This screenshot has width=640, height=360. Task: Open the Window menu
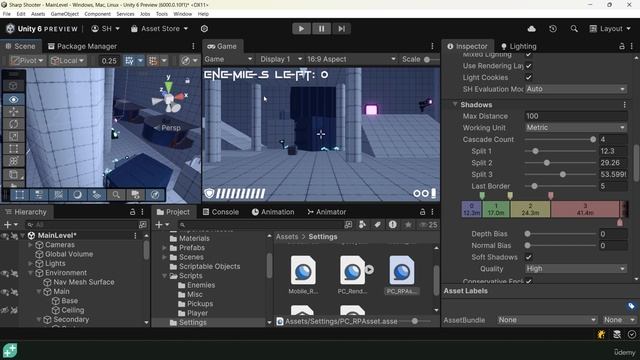coord(182,14)
